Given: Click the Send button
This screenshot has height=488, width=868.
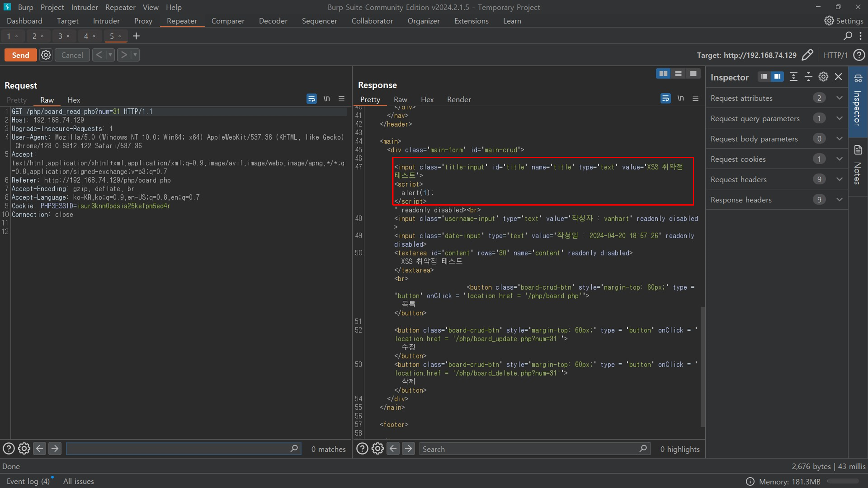Looking at the screenshot, I should point(21,55).
